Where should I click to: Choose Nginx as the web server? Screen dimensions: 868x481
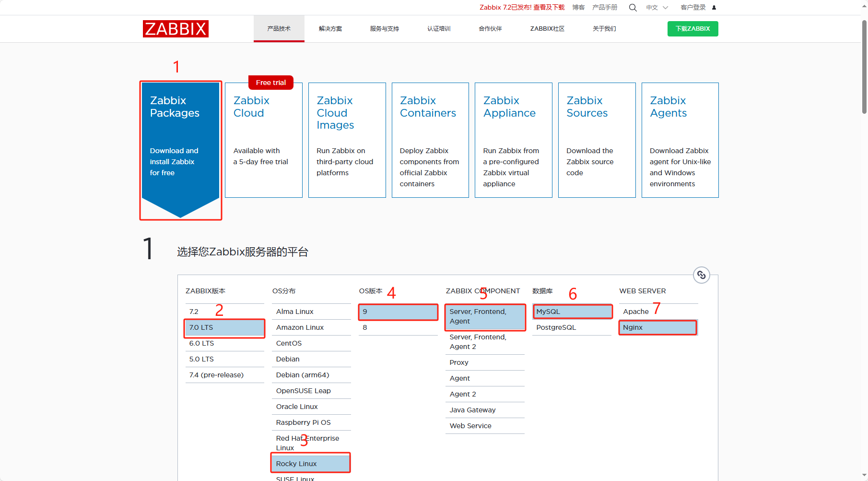point(659,327)
